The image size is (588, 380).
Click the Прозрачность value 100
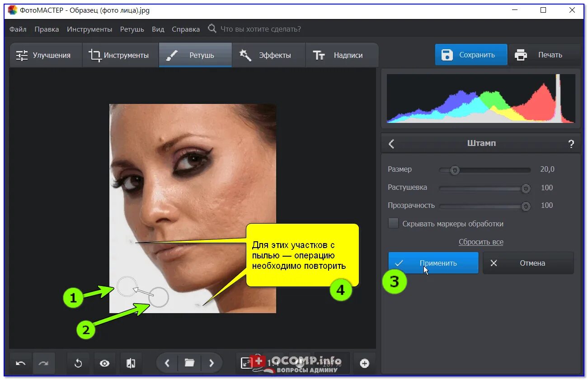[x=547, y=205]
